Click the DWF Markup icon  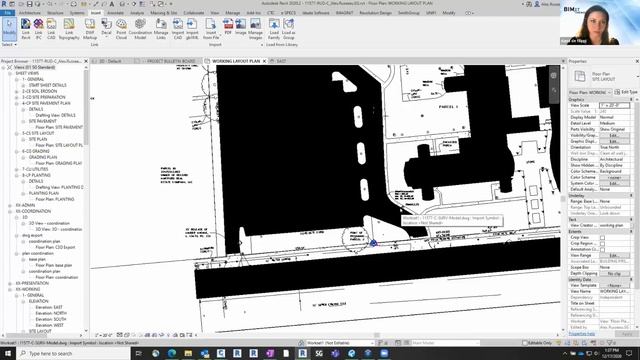90,29
